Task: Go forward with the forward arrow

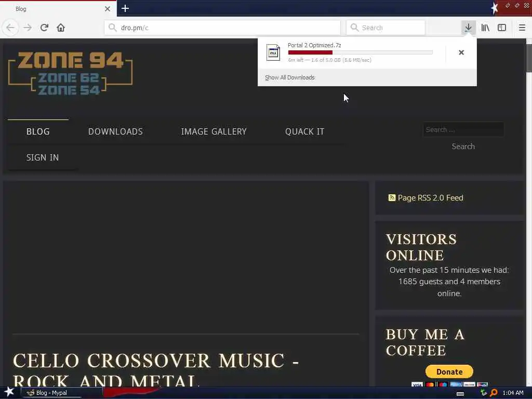Action: (x=28, y=28)
